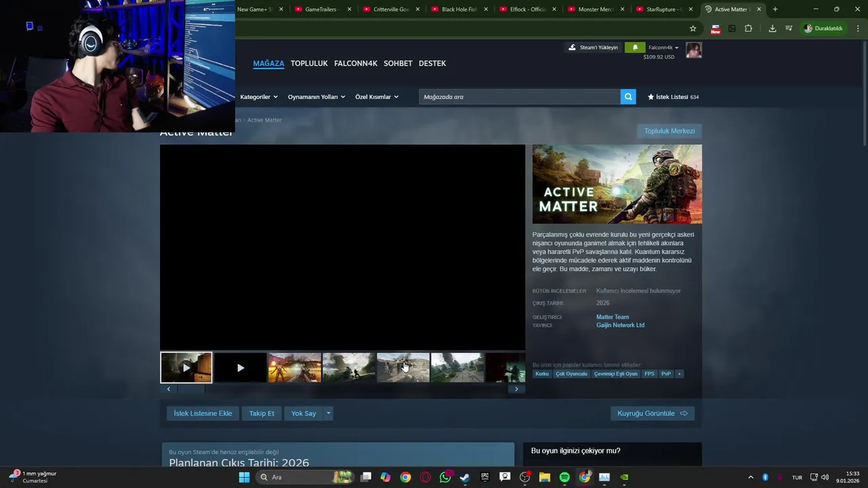Click Bluetooth icon in system tray
868x488 pixels.
pyautogui.click(x=766, y=477)
